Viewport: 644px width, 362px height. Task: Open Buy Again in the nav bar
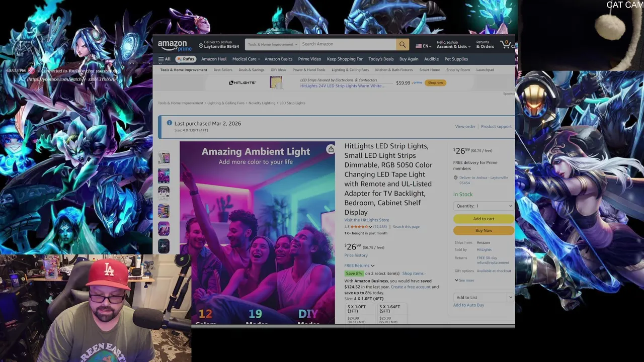(x=409, y=59)
